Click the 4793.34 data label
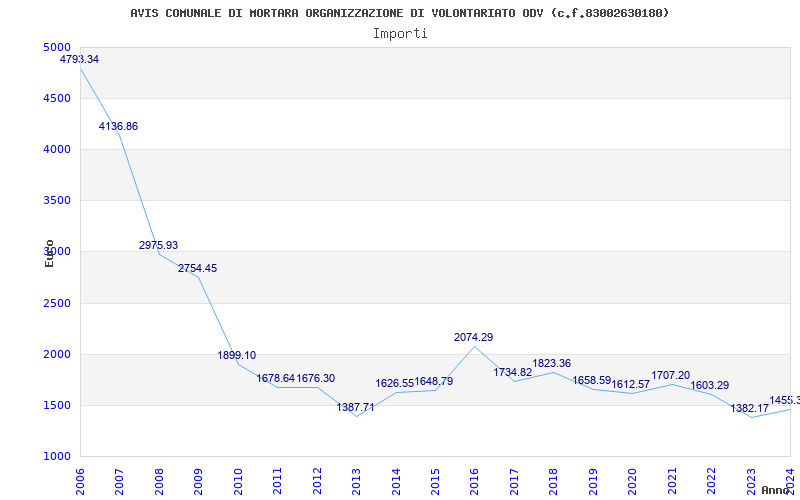800x500 pixels. [79, 59]
